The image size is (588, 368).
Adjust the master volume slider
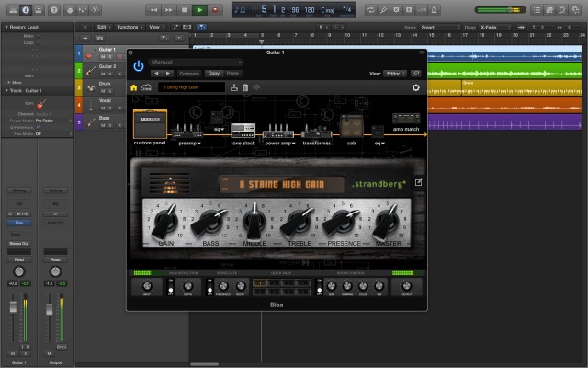[x=500, y=10]
